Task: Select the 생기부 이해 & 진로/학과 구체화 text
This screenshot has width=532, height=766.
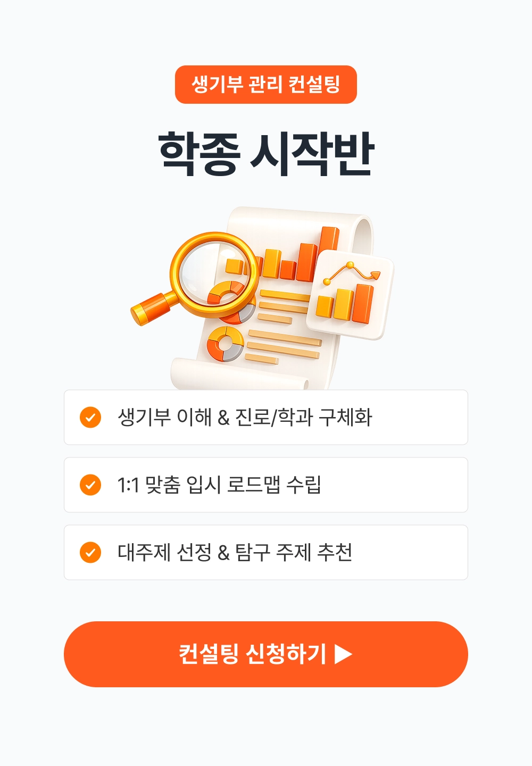Action: pos(245,418)
